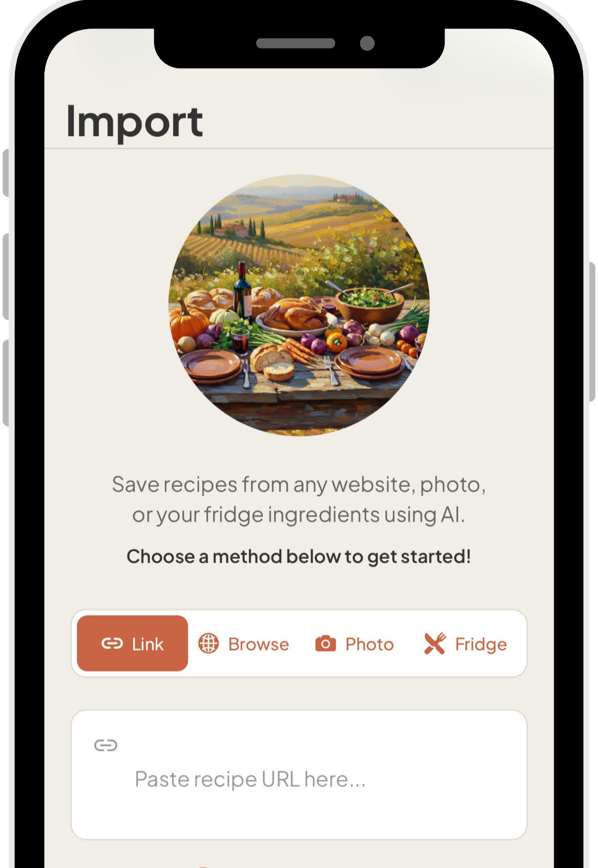The width and height of the screenshot is (598, 868).
Task: Choose the Fridge tab label
Action: (x=480, y=645)
